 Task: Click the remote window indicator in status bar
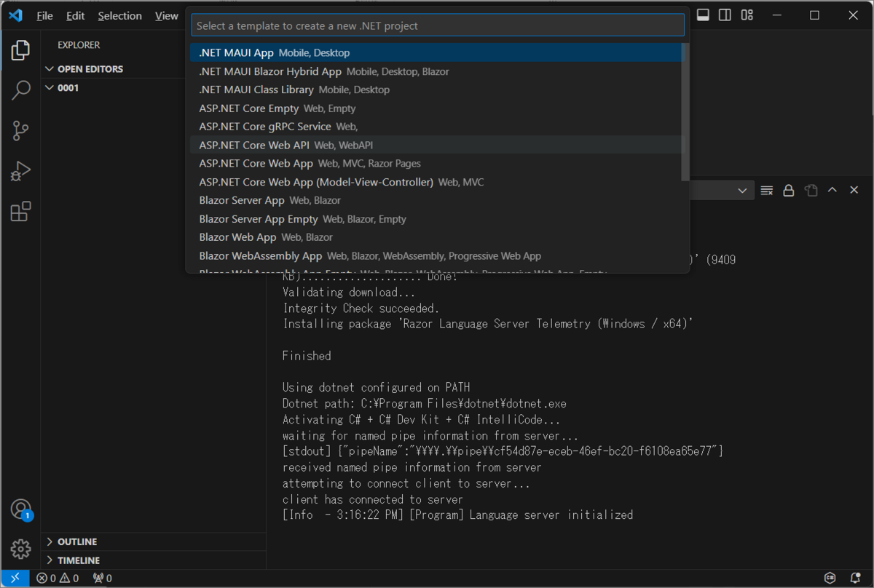(15, 579)
